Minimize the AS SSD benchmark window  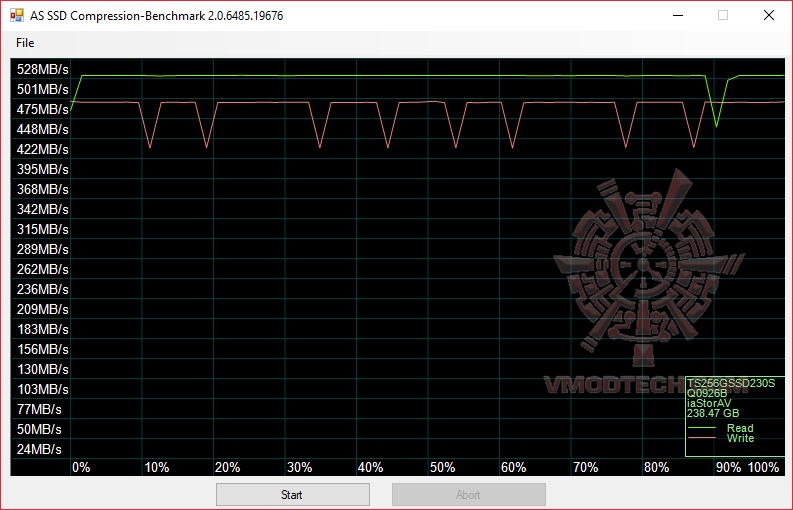click(x=678, y=15)
